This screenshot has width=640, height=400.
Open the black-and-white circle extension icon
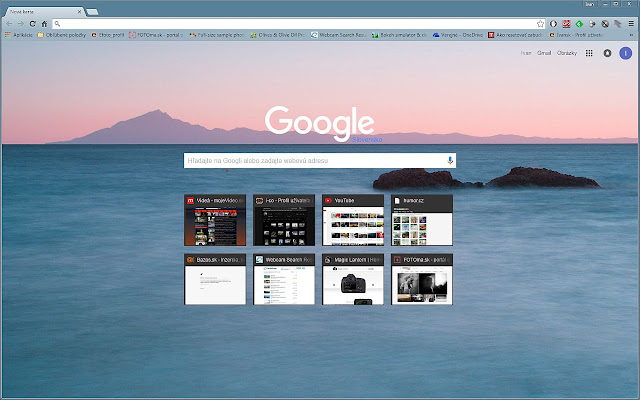point(553,24)
